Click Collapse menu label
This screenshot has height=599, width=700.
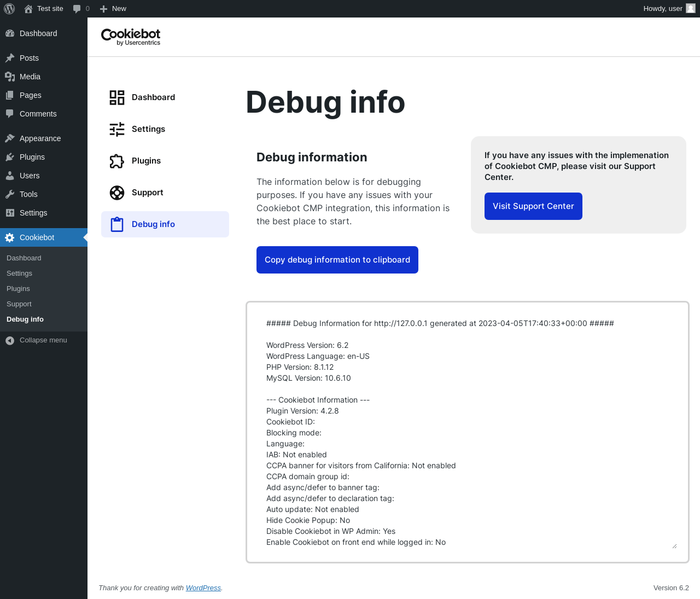(43, 340)
